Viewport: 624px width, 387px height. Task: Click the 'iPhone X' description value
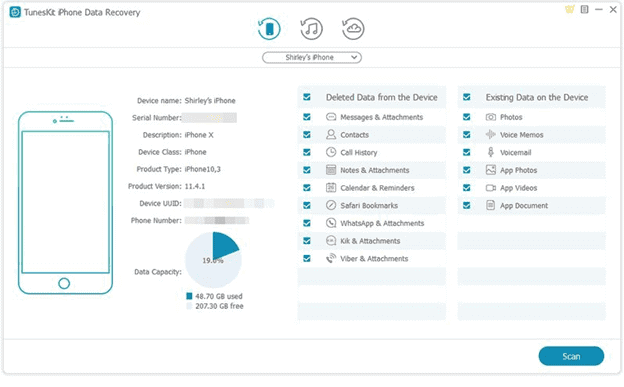pyautogui.click(x=199, y=135)
